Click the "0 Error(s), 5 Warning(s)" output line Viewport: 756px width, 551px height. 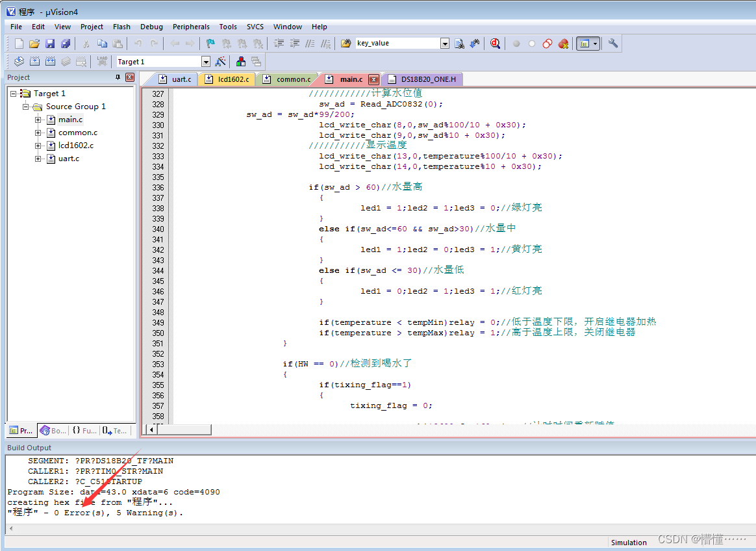95,513
